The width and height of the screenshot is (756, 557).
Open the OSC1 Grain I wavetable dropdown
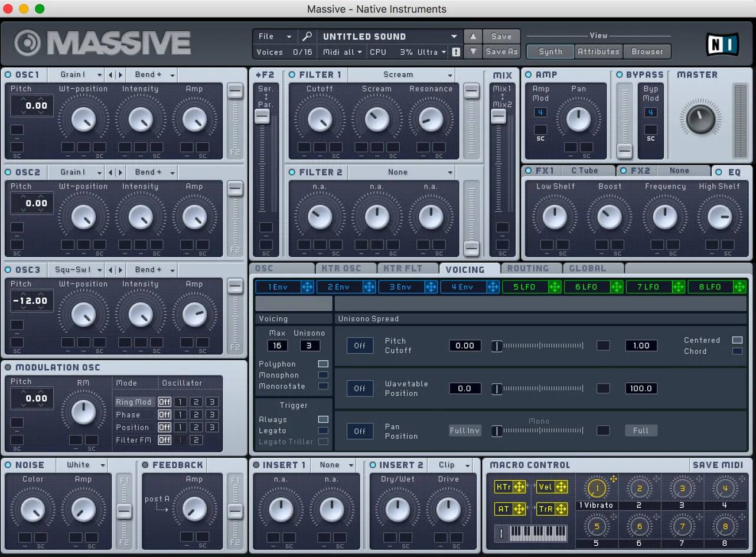click(x=75, y=75)
